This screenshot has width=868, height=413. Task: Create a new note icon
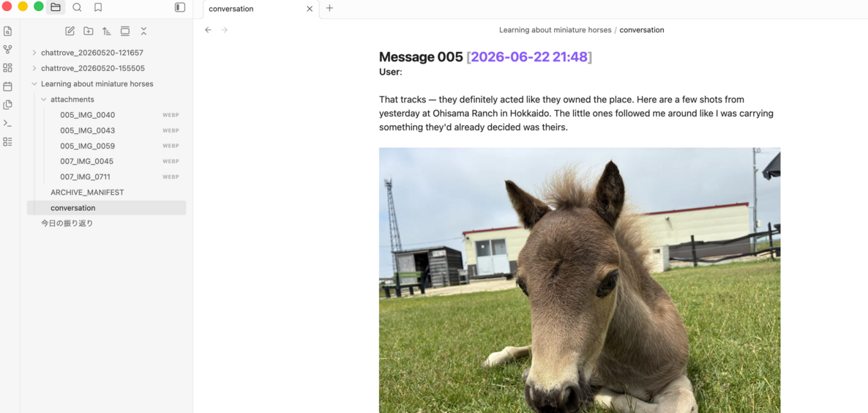coord(70,31)
